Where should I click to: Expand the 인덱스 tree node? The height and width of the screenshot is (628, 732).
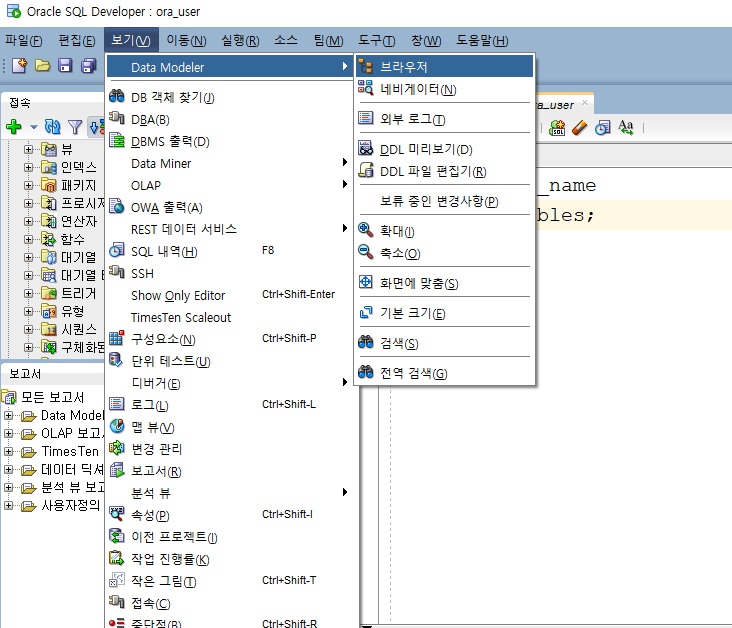[28, 167]
